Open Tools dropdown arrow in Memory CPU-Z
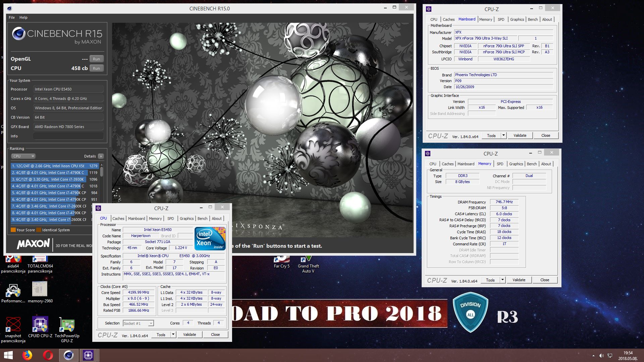 (502, 280)
